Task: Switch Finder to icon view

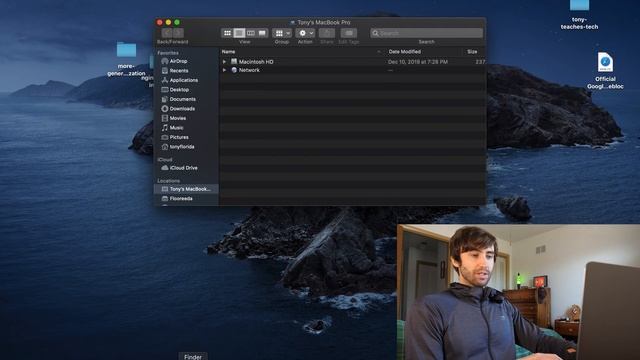Action: [227, 33]
